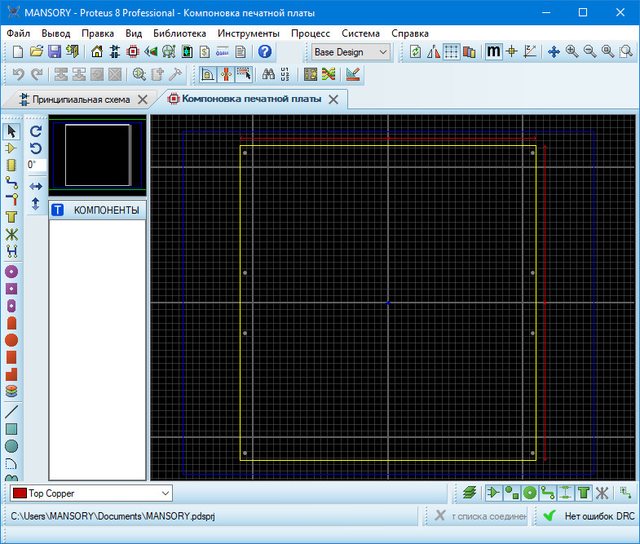Expand the Top Copper layer selector
640x544 pixels.
click(x=165, y=493)
